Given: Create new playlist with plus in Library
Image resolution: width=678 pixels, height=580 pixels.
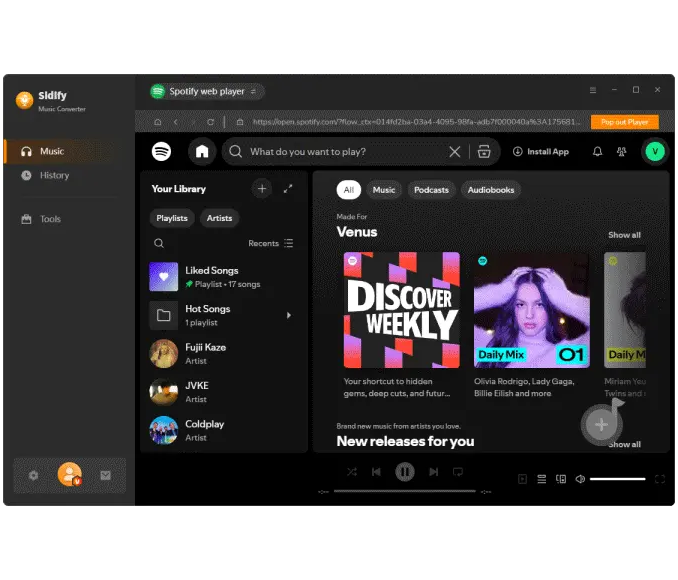Looking at the screenshot, I should click(262, 189).
